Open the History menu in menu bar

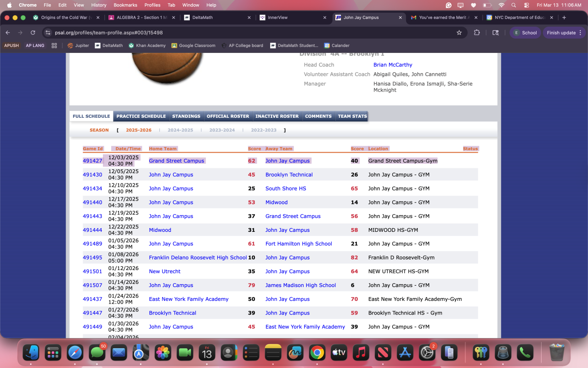99,5
